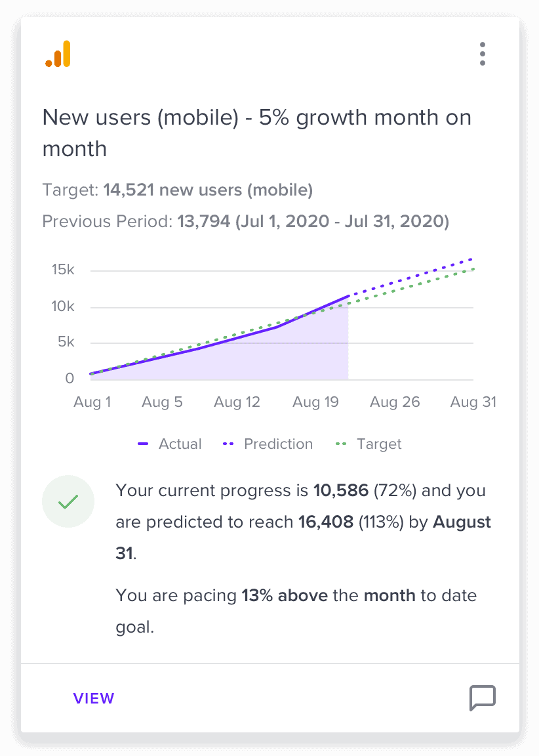The width and height of the screenshot is (539, 756).
Task: Click the dotted purple Prediction legend marker
Action: (228, 444)
